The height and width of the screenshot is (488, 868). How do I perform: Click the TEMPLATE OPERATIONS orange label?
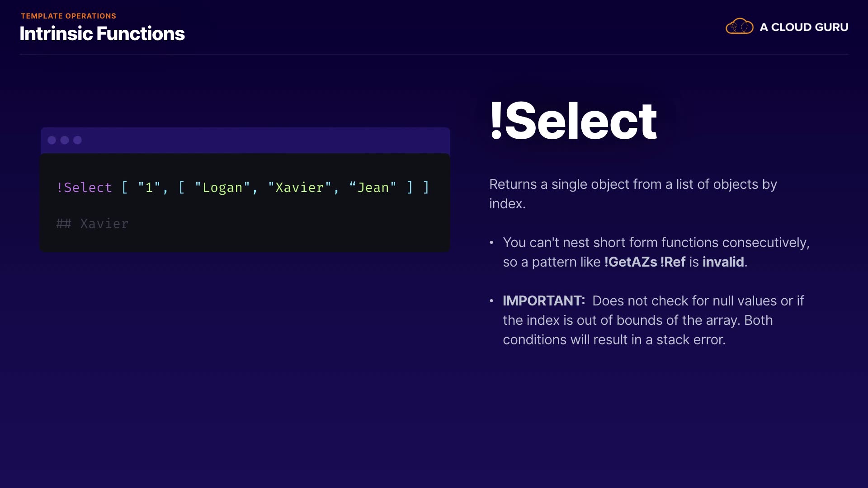[x=68, y=16]
